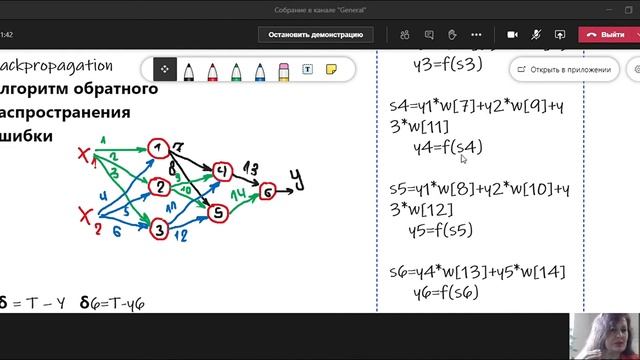Open the share content tray
The width and height of the screenshot is (640, 360).
pyautogui.click(x=560, y=35)
